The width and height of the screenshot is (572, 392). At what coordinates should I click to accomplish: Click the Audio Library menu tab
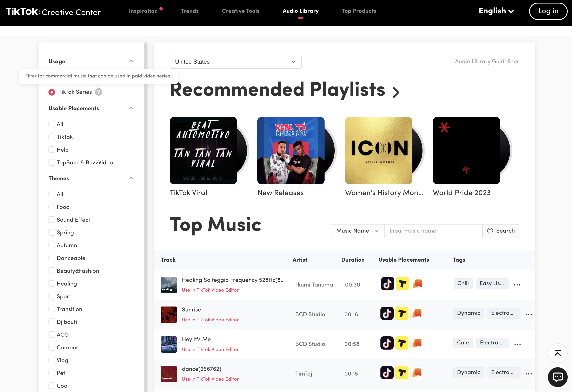coord(300,11)
